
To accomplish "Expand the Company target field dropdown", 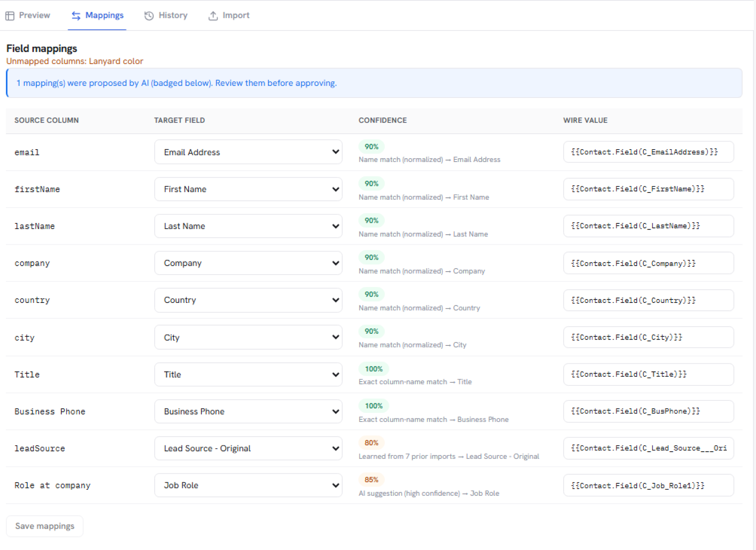I will [248, 263].
